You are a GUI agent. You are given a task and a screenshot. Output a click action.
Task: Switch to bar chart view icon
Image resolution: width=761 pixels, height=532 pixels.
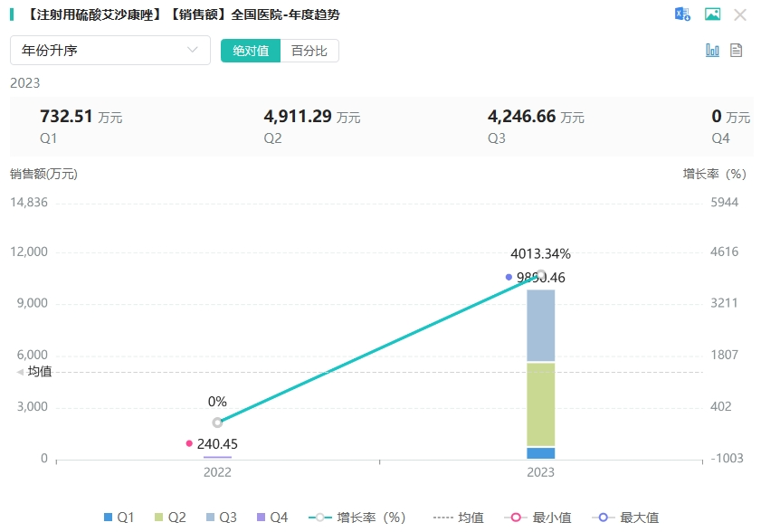712,51
